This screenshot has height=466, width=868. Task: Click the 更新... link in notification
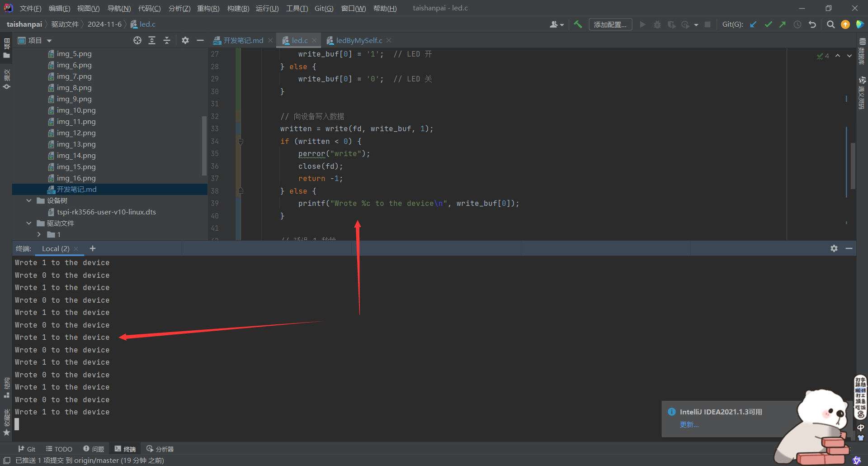point(689,424)
